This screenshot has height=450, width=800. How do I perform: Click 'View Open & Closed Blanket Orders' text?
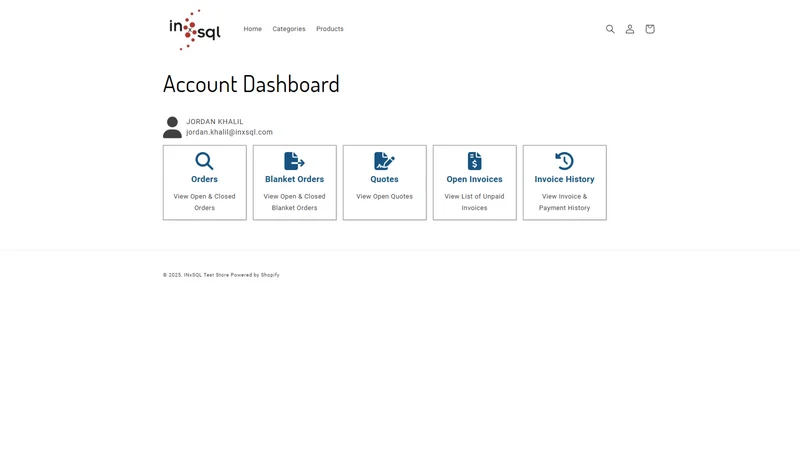(294, 202)
